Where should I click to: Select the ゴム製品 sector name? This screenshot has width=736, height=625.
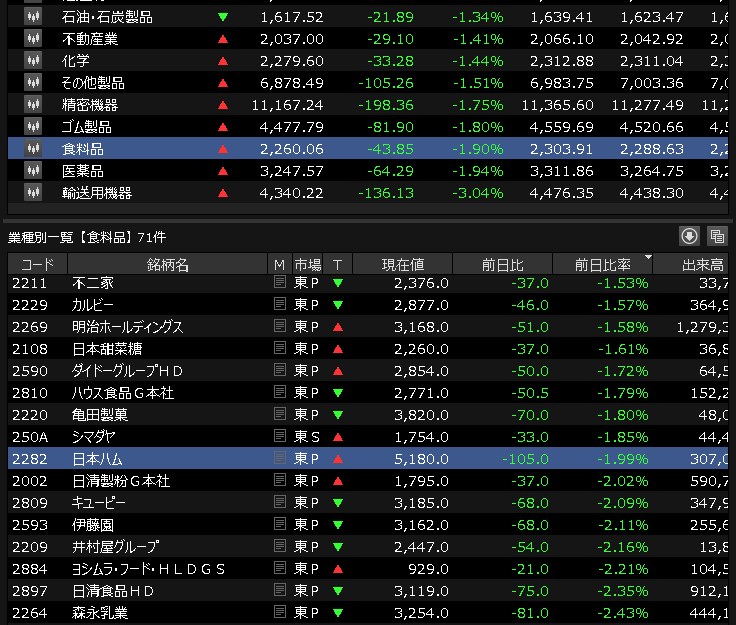(86, 127)
